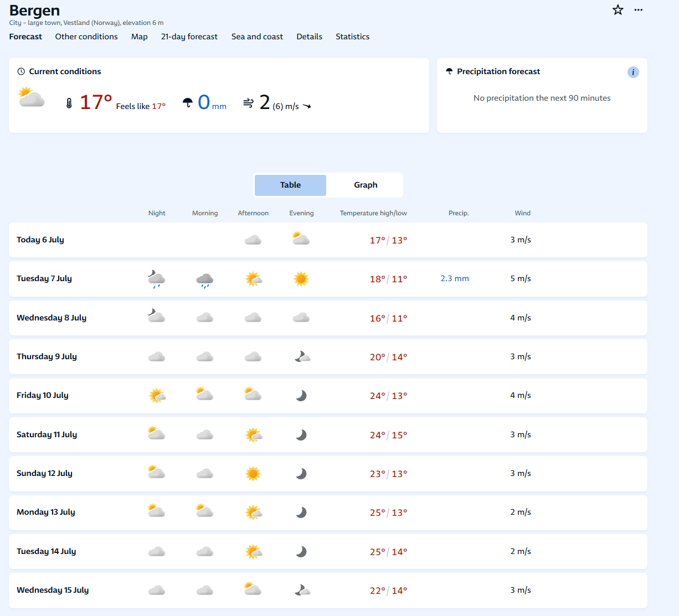Viewport: 679px width, 616px height.
Task: Click the Temperature high/low column header
Action: 373,213
